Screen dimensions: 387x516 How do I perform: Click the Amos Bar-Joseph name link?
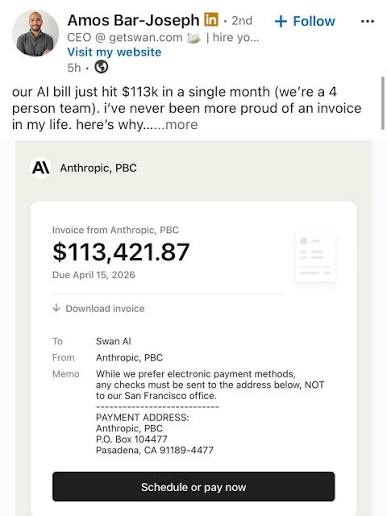point(133,20)
